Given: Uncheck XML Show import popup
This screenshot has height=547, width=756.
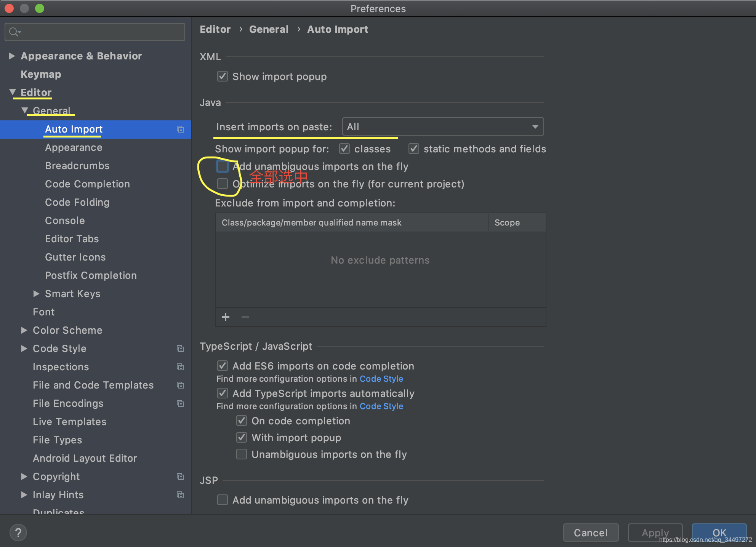Looking at the screenshot, I should (223, 77).
